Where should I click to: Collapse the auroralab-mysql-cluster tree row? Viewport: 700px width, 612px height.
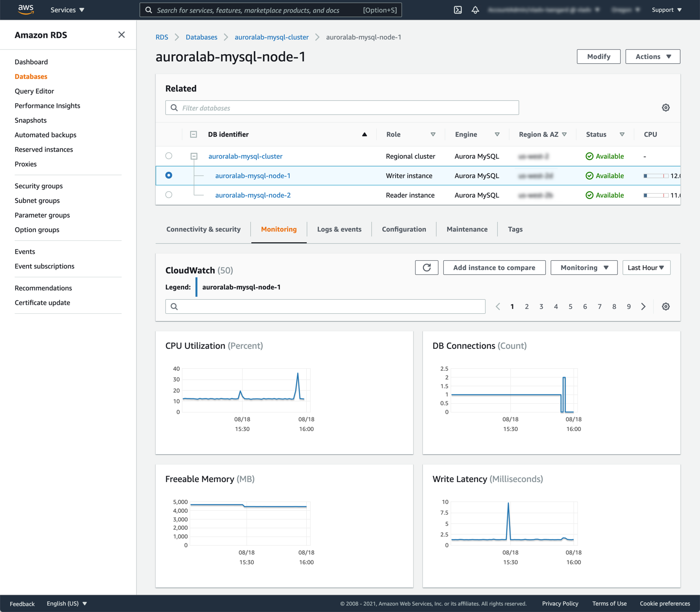click(x=194, y=156)
